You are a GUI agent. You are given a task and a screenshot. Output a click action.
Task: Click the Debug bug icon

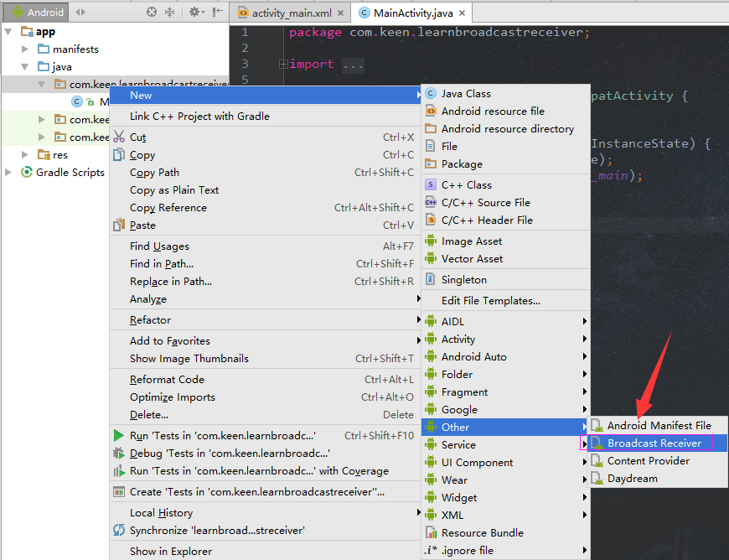[119, 453]
